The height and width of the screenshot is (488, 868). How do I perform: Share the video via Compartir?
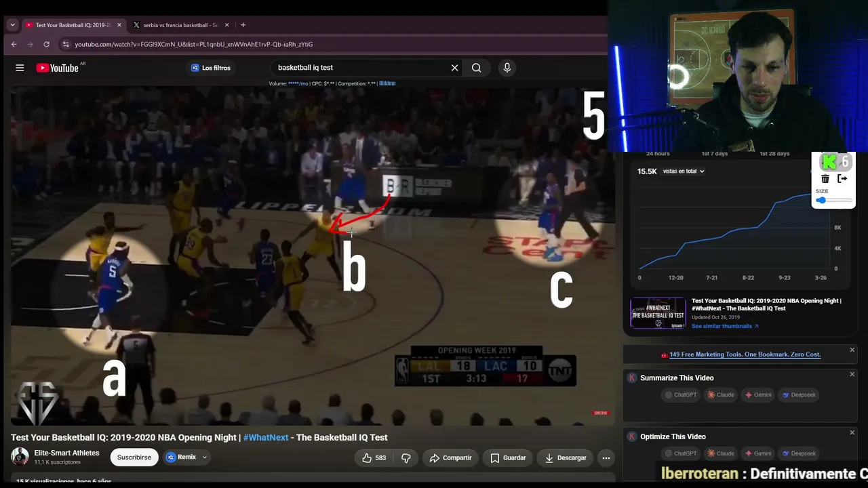[450, 457]
